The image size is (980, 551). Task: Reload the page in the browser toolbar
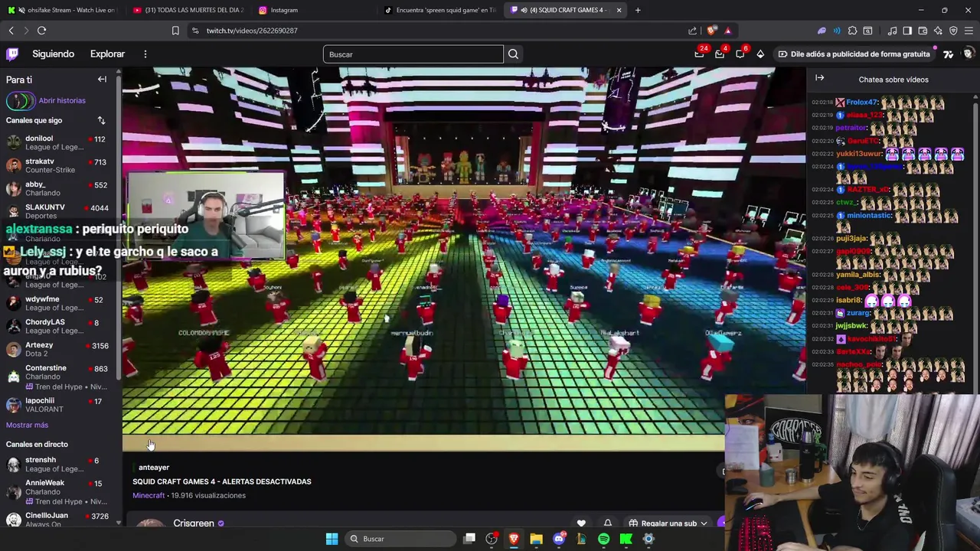click(x=41, y=31)
